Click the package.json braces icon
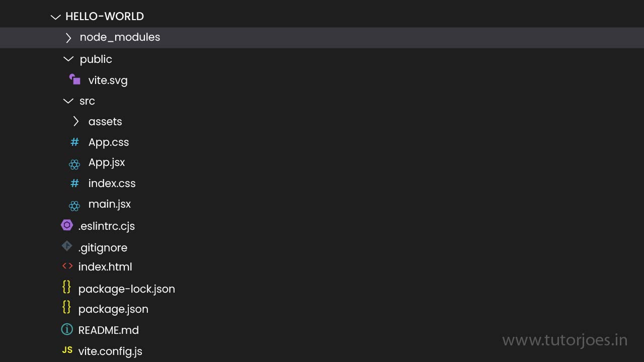The image size is (644, 362). pos(66,307)
